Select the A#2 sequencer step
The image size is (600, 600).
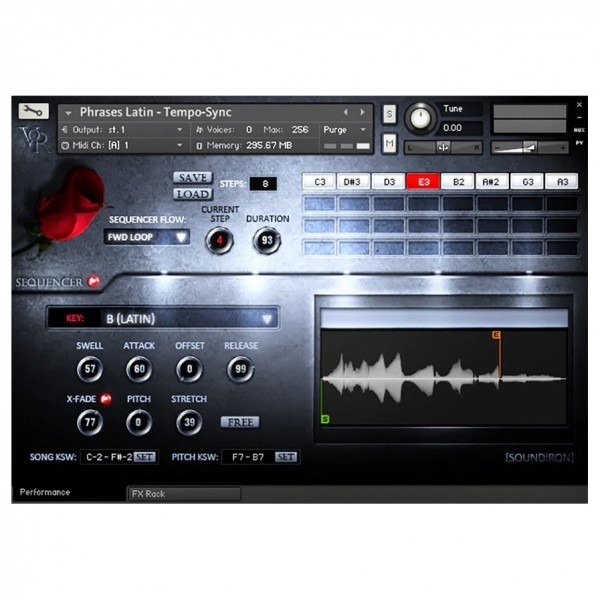492,182
